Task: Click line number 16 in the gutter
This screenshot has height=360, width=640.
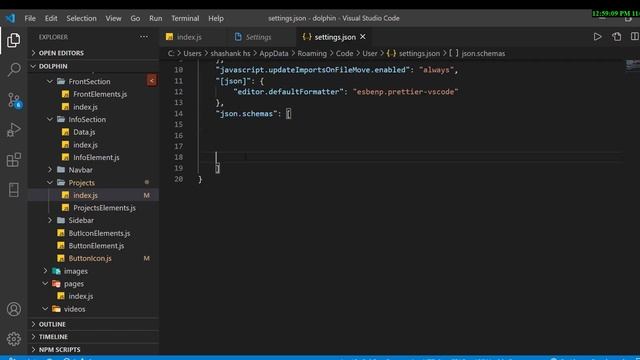Action: (x=178, y=136)
